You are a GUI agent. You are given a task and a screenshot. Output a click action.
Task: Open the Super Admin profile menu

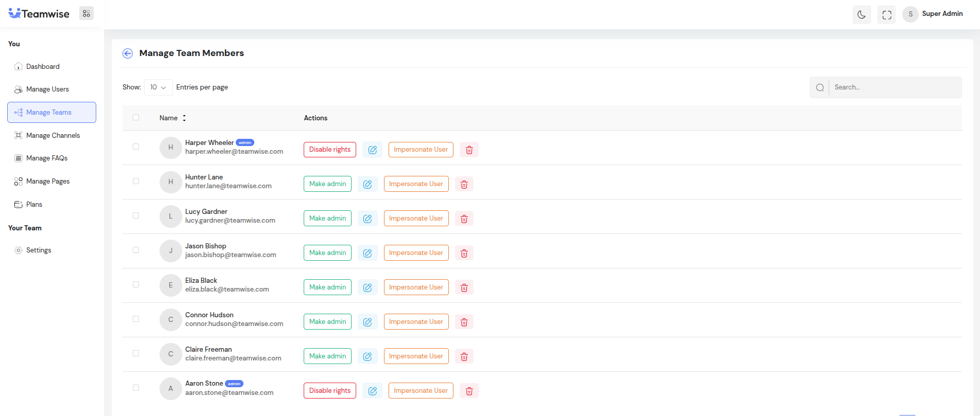pos(933,14)
